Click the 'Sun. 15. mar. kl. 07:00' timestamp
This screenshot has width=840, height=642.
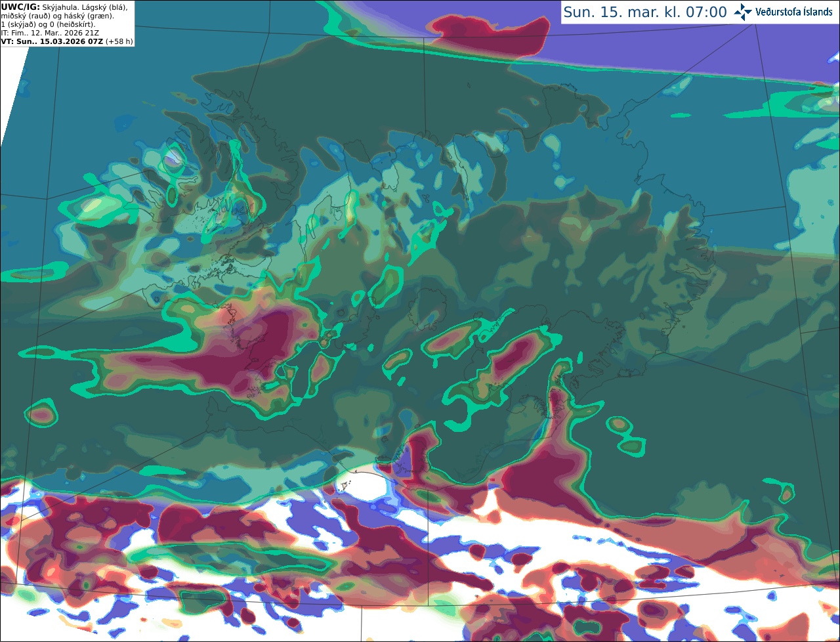[x=645, y=12]
